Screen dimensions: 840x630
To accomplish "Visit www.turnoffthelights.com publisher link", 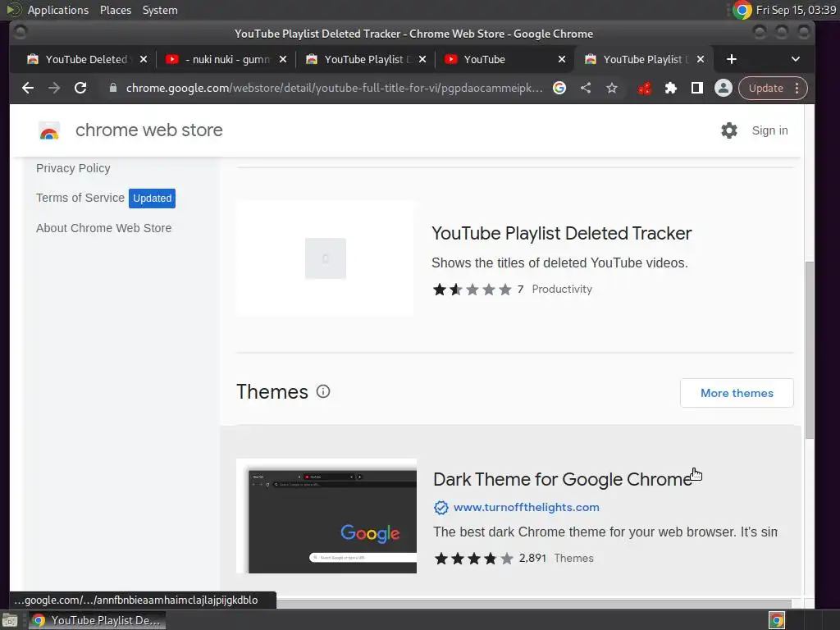I will 526,507.
